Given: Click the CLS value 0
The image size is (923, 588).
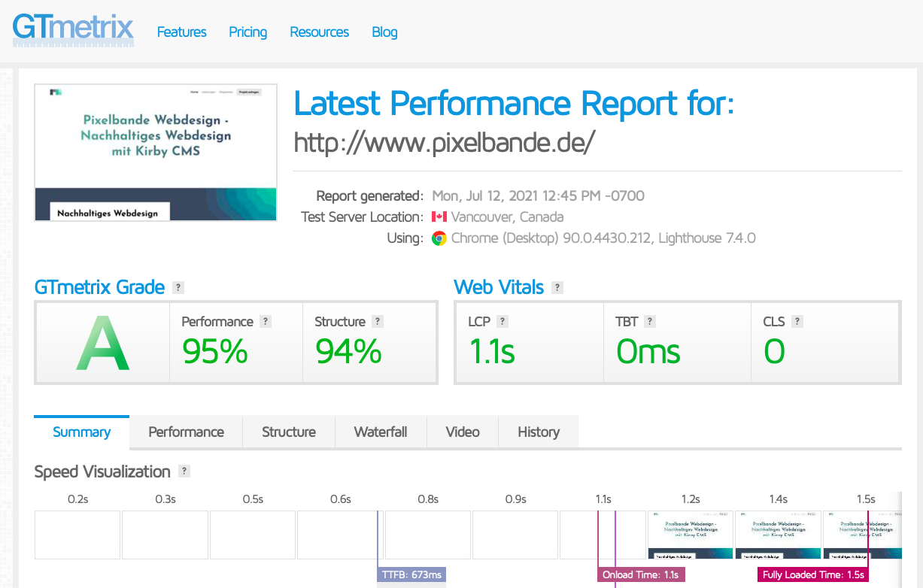Looking at the screenshot, I should point(774,351).
